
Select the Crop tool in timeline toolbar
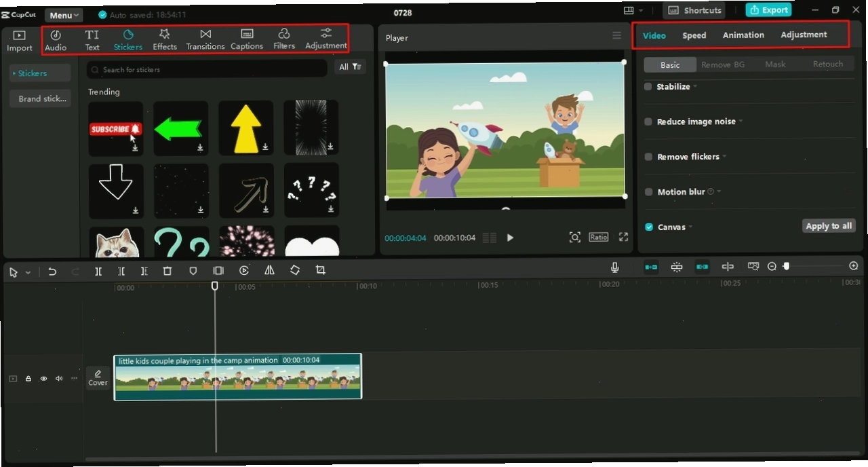[320, 270]
